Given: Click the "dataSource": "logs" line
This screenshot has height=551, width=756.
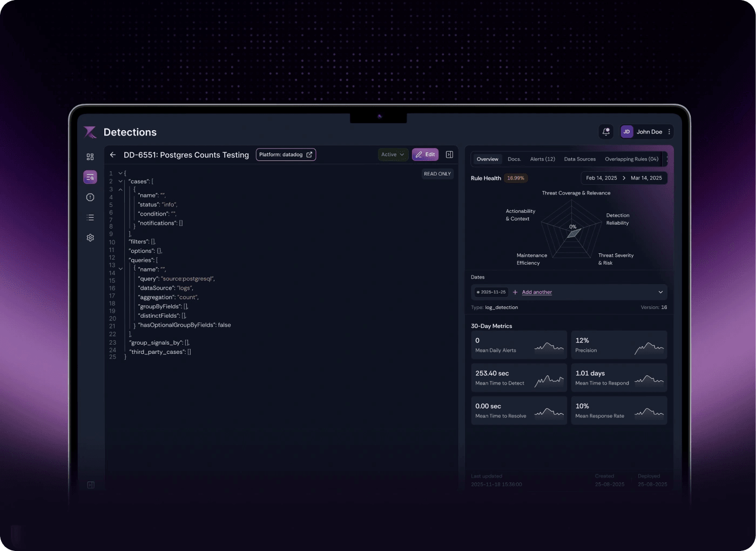Looking at the screenshot, I should point(166,288).
